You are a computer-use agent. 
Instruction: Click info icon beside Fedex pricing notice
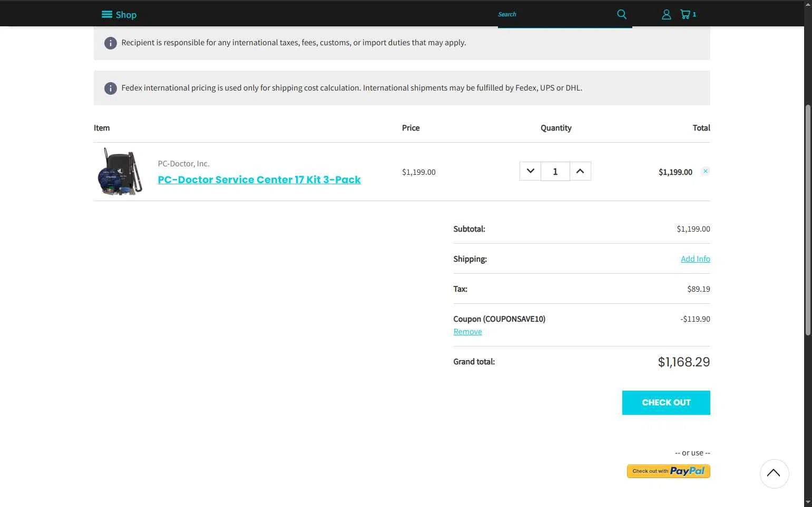click(110, 88)
